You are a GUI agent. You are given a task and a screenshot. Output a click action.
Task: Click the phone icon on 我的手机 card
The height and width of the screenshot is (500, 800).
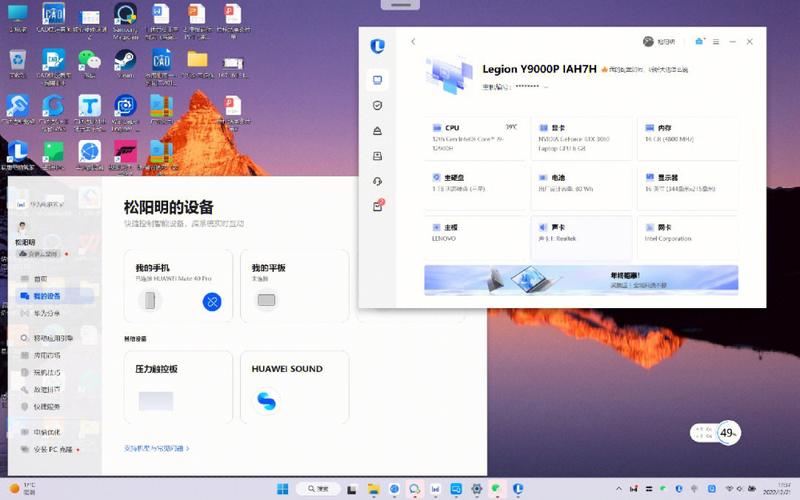point(150,301)
